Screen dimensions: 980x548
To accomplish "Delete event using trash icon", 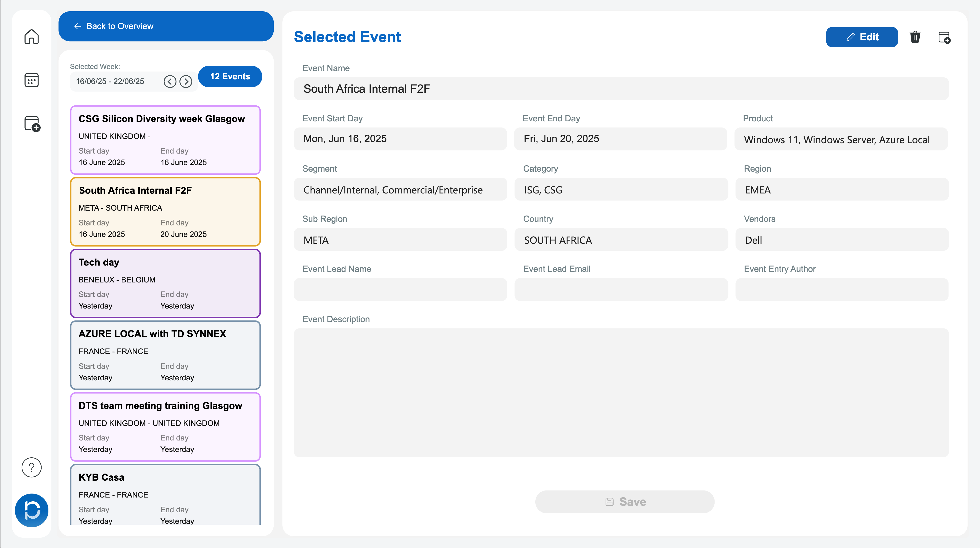I will [915, 37].
